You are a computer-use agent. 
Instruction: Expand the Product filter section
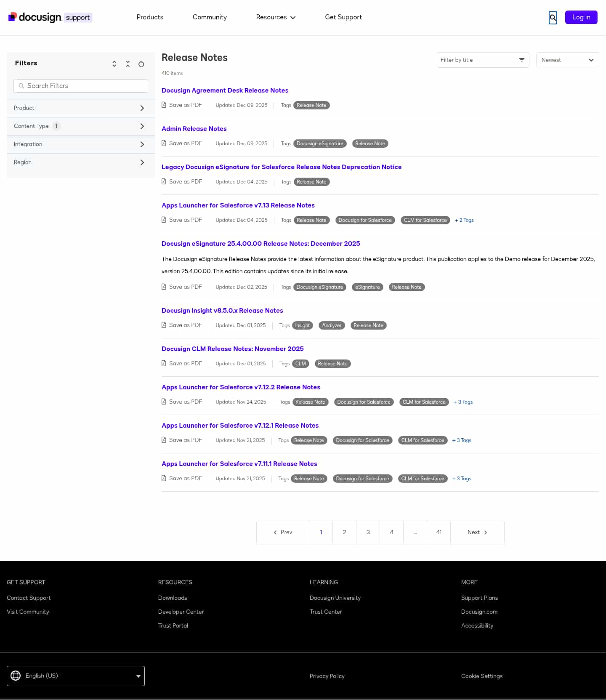(x=142, y=108)
